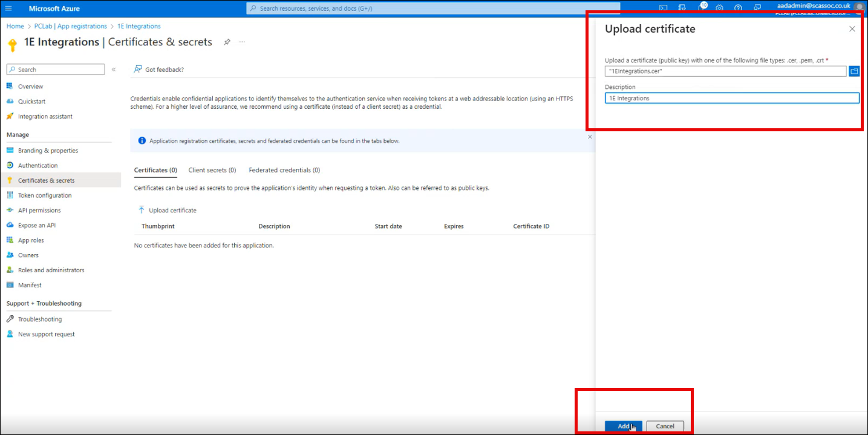Open the help question mark icon
The height and width of the screenshot is (435, 868).
click(738, 8)
